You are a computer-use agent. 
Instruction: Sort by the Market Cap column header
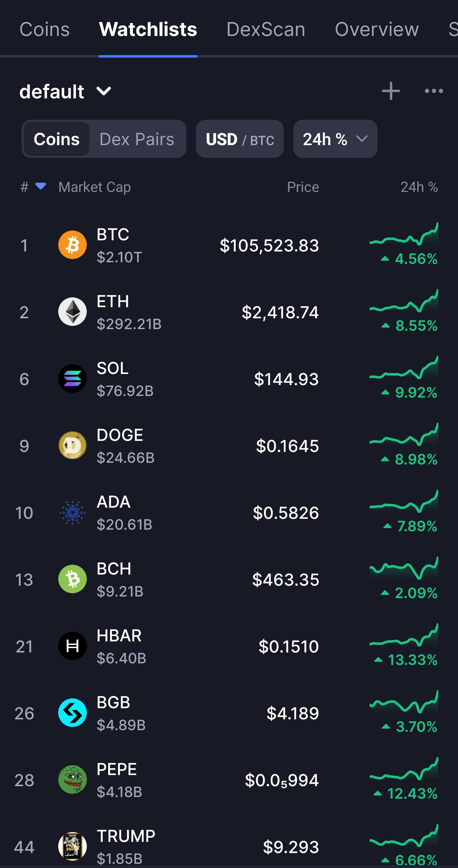[x=95, y=187]
